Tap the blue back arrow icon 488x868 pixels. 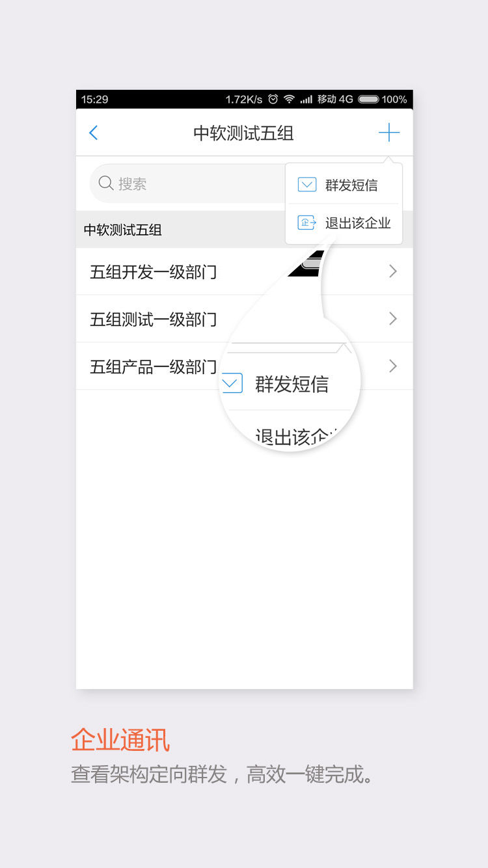tap(93, 133)
